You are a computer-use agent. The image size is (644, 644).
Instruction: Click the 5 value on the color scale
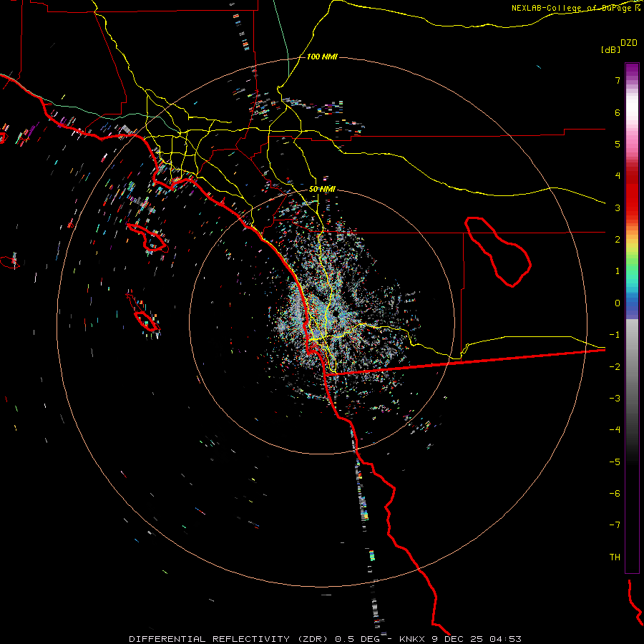(618, 144)
